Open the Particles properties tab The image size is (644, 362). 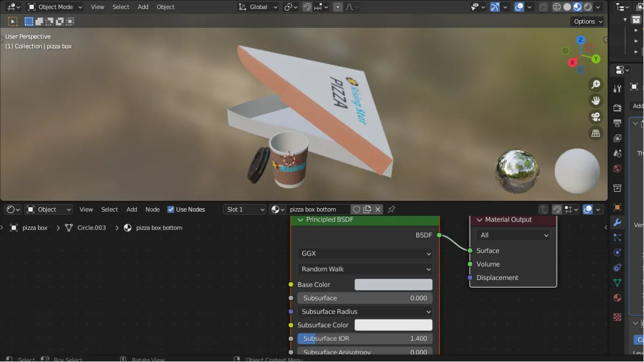(x=617, y=237)
